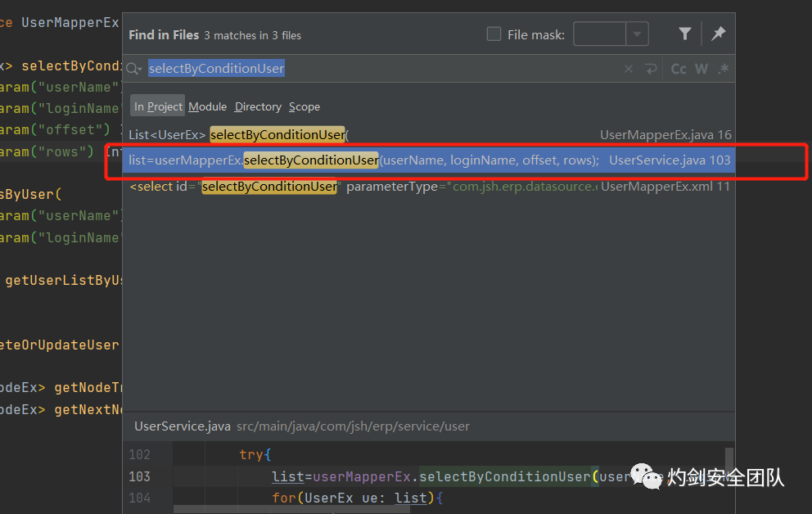This screenshot has height=514, width=812.
Task: Click line 102 try{ in preview
Action: click(255, 454)
